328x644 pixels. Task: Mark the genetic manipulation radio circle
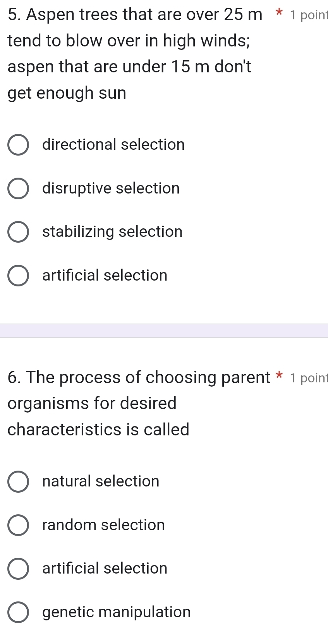tap(18, 613)
